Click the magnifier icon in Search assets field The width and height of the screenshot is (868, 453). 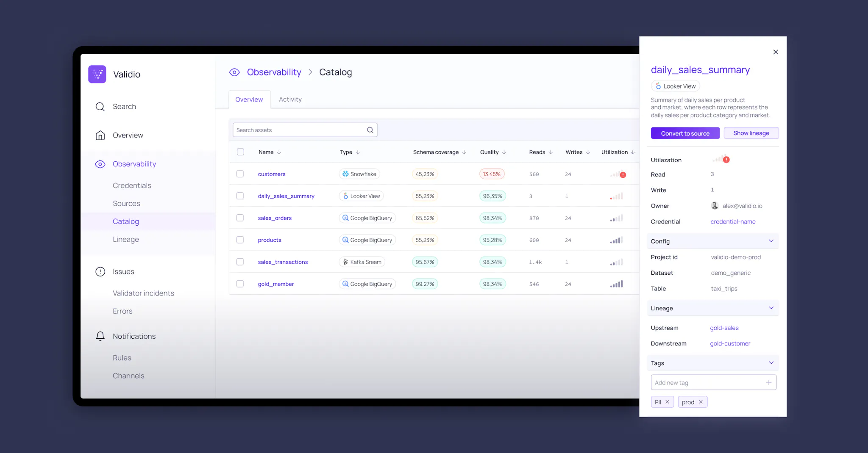pyautogui.click(x=370, y=130)
